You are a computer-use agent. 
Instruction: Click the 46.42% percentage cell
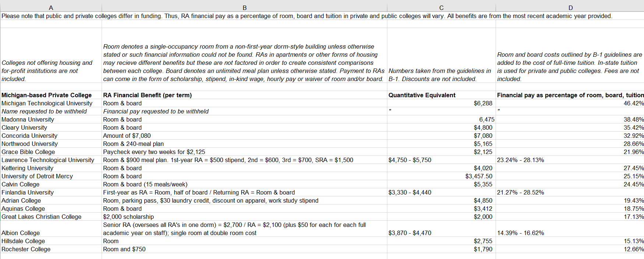pyautogui.click(x=570, y=103)
